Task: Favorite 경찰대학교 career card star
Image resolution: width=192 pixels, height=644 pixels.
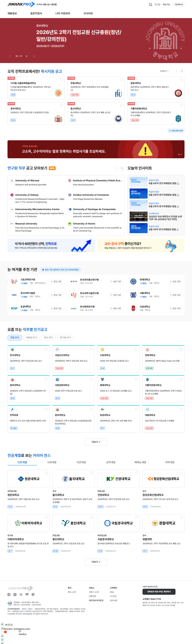Action: (x=181, y=517)
